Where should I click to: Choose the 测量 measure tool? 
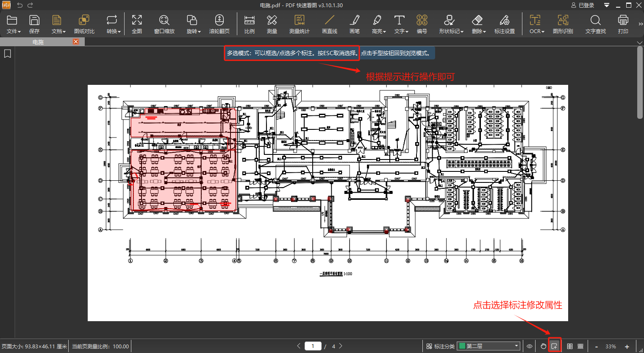click(x=272, y=24)
